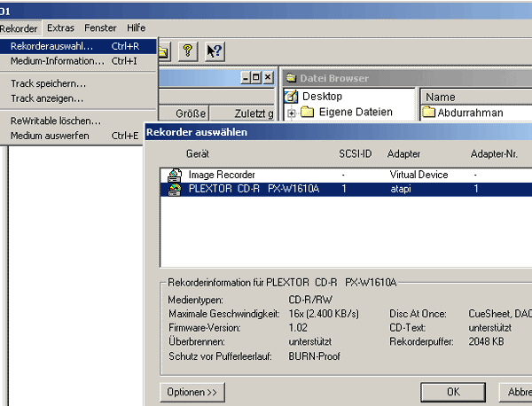The image size is (532, 406).
Task: Click the Adapter-Nr. column label
Action: [x=494, y=154]
